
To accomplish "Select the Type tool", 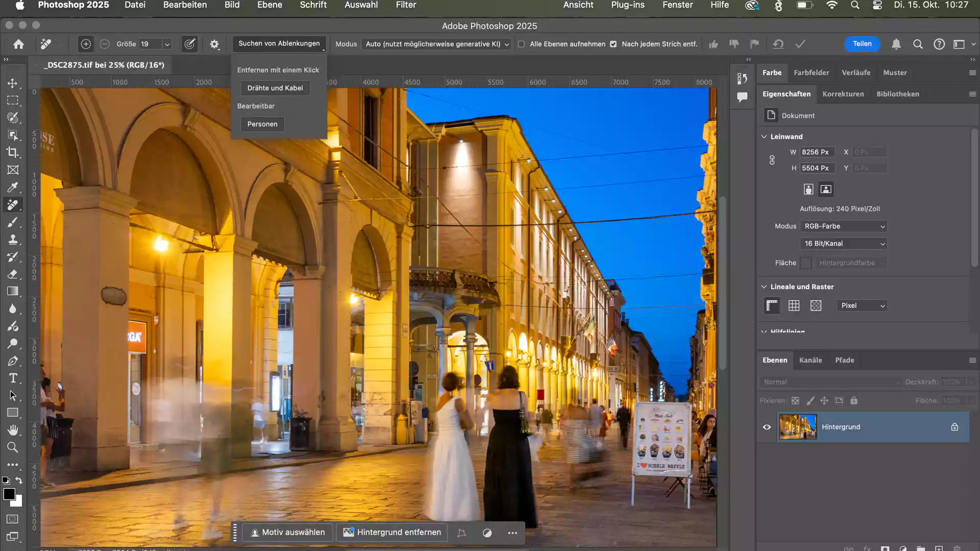I will 13,378.
